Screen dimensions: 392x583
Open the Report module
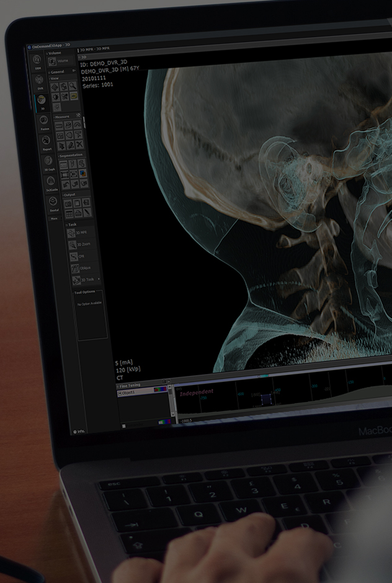pos(47,143)
